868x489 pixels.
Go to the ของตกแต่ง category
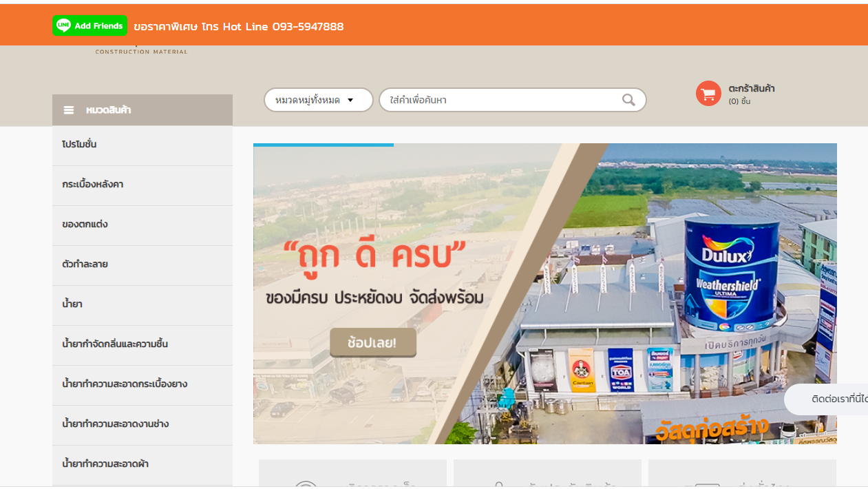[142, 225]
